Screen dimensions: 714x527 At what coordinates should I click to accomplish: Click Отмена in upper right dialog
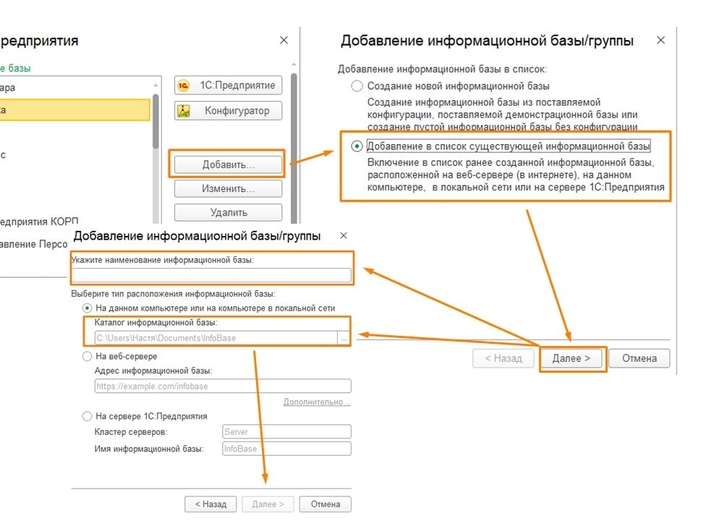point(639,358)
